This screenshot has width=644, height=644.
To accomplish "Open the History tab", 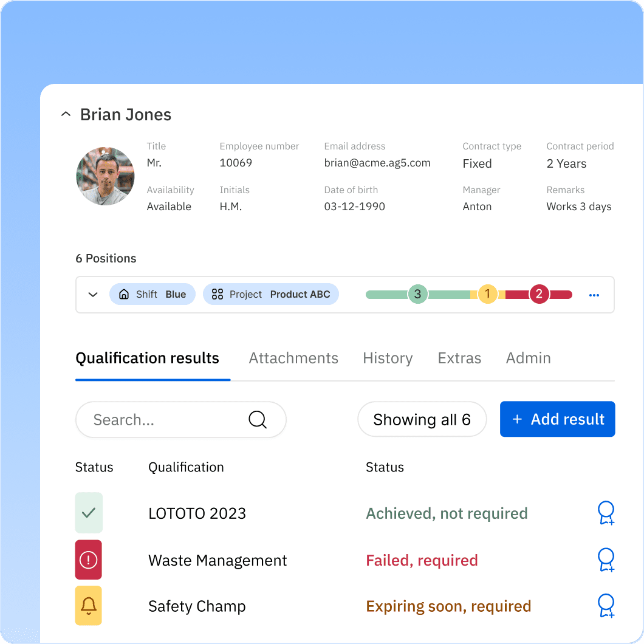I will point(388,358).
